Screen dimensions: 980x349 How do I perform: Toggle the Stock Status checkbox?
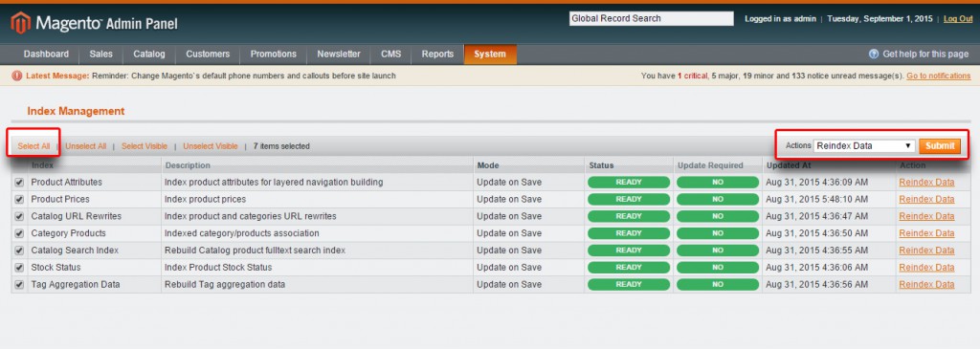point(19,267)
